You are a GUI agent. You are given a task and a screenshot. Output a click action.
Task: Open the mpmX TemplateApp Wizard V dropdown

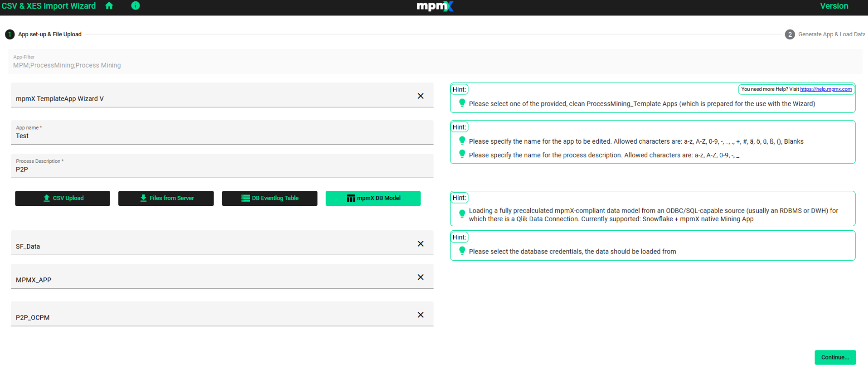222,95
